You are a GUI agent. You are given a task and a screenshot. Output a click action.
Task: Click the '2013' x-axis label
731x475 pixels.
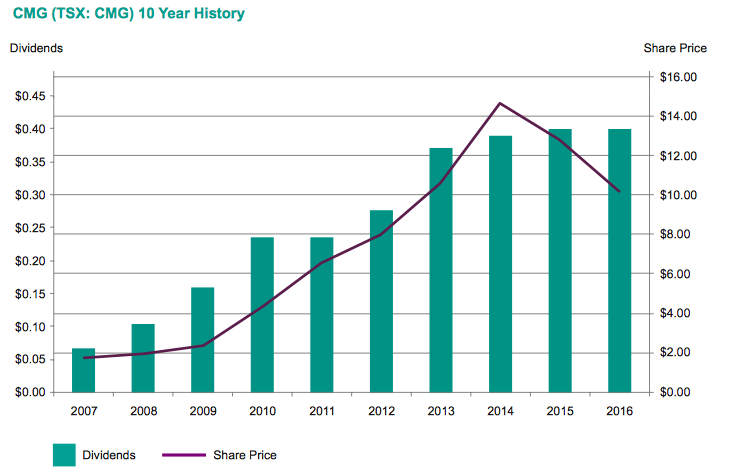tap(441, 411)
